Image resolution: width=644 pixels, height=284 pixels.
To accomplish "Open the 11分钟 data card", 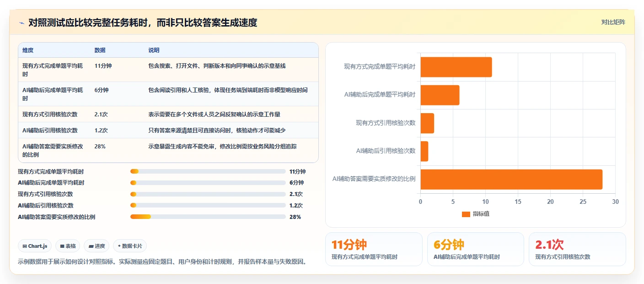I will coord(374,249).
